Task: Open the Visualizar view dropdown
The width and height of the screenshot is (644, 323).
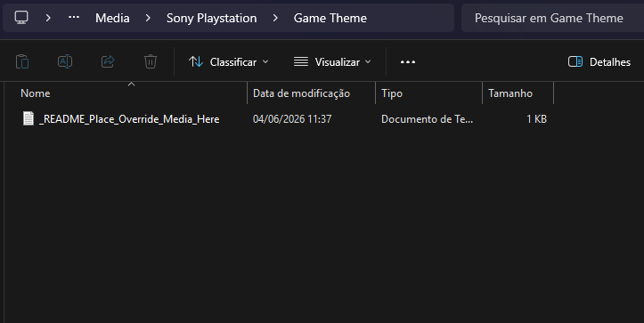Action: point(332,62)
